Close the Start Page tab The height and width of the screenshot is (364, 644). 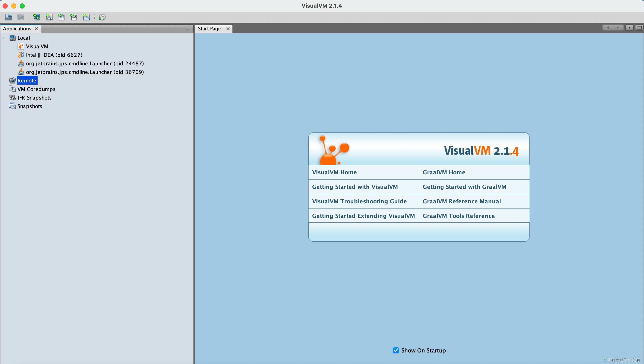click(x=228, y=29)
